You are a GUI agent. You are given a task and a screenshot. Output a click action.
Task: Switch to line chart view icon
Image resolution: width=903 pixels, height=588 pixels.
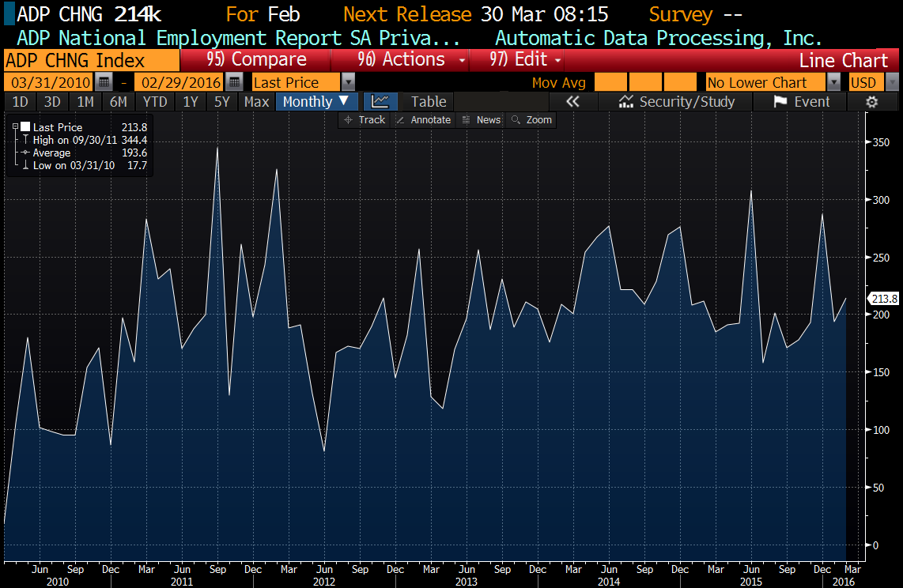click(x=380, y=101)
